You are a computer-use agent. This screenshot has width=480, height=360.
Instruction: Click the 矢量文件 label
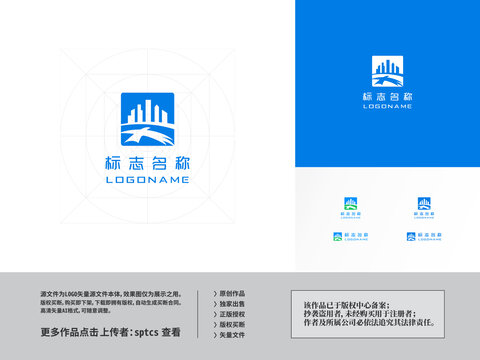[x=232, y=335]
